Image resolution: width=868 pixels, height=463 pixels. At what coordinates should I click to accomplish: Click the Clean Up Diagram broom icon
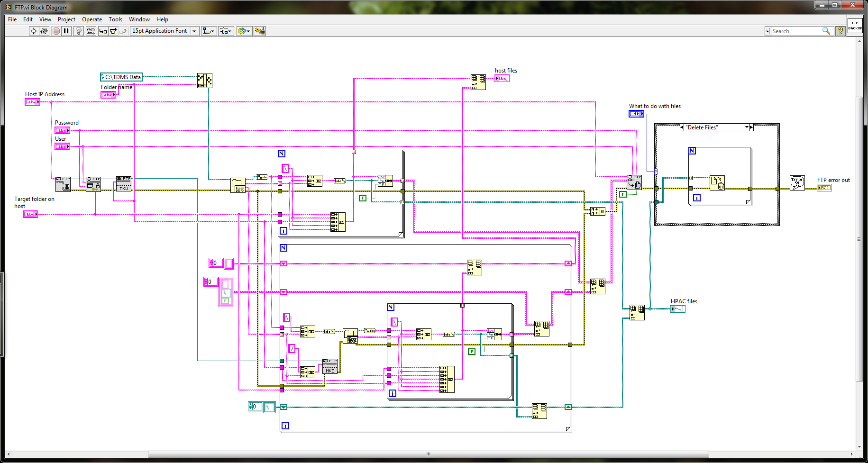pos(260,31)
